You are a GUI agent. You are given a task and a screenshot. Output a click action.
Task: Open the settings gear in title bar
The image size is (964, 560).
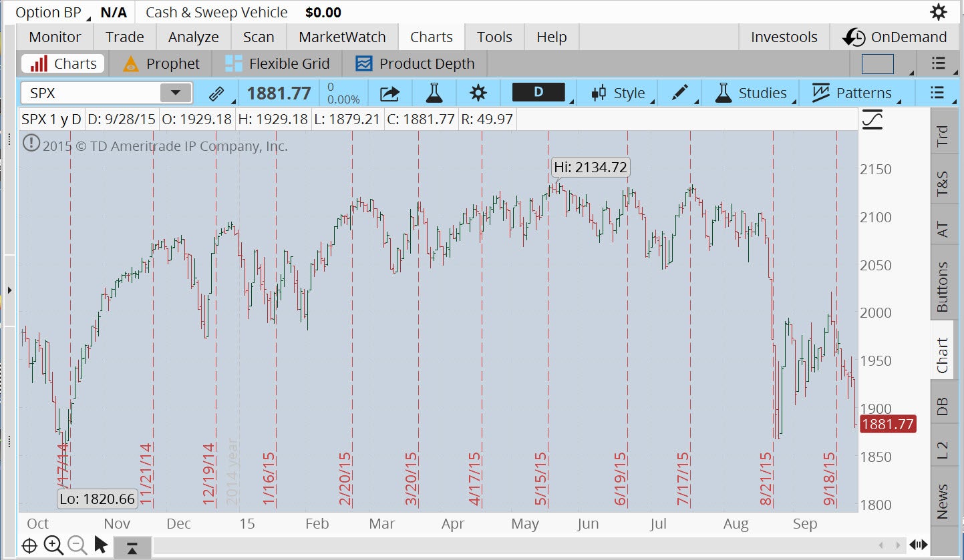[939, 12]
